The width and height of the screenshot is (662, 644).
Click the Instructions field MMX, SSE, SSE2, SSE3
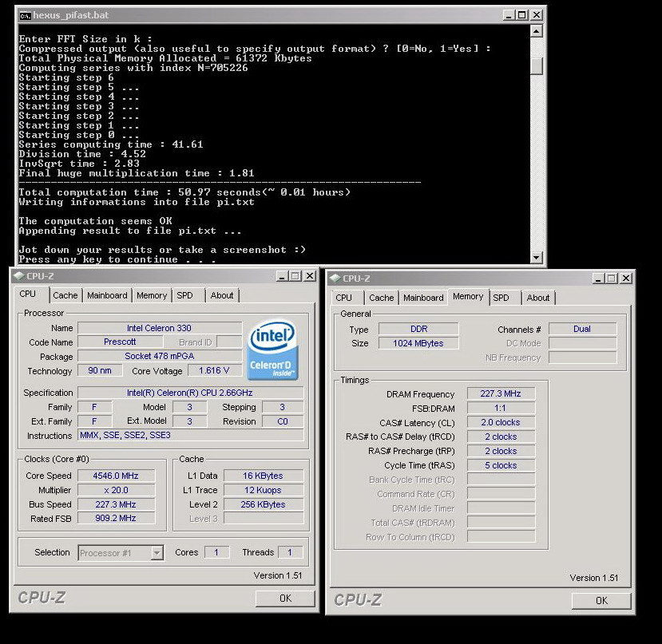point(190,435)
